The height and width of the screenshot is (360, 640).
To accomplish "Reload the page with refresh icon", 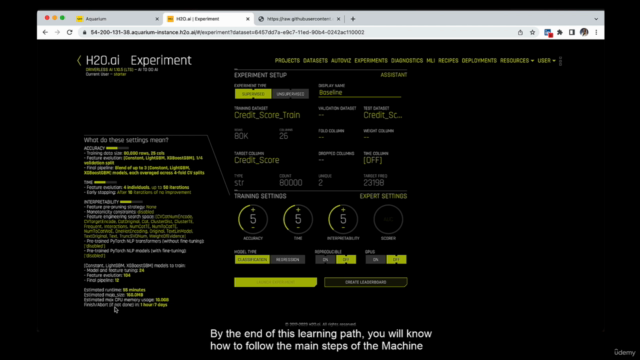I will pos(69,32).
